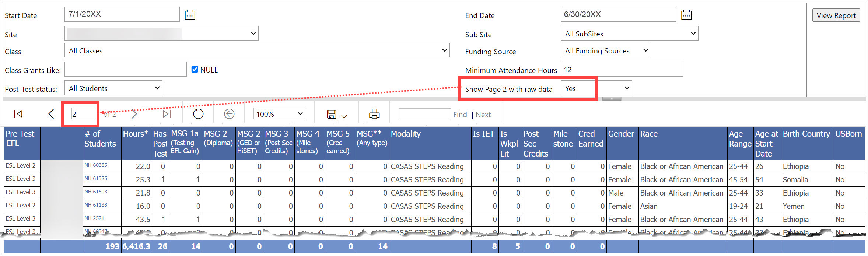This screenshot has height=256, width=868.
Task: Print the report
Action: (x=374, y=114)
